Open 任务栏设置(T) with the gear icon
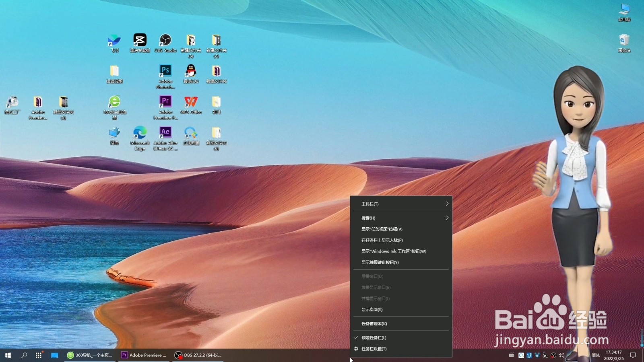Image resolution: width=644 pixels, height=362 pixels. (401, 349)
